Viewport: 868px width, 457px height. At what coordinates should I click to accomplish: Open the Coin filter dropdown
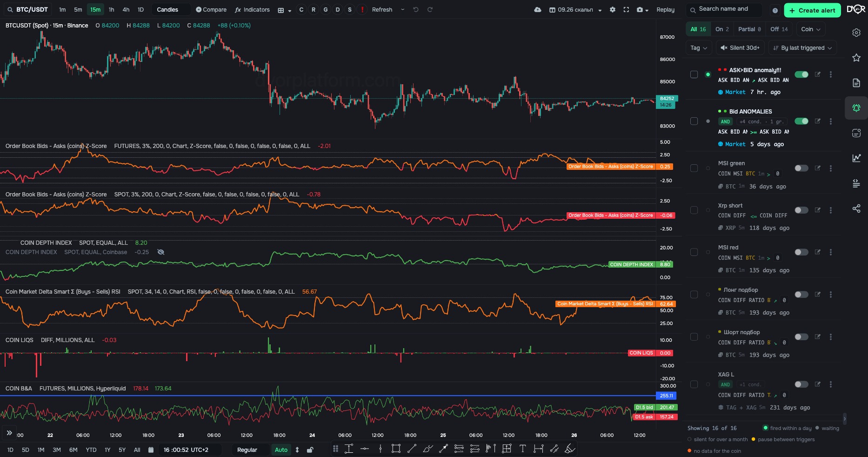click(811, 29)
